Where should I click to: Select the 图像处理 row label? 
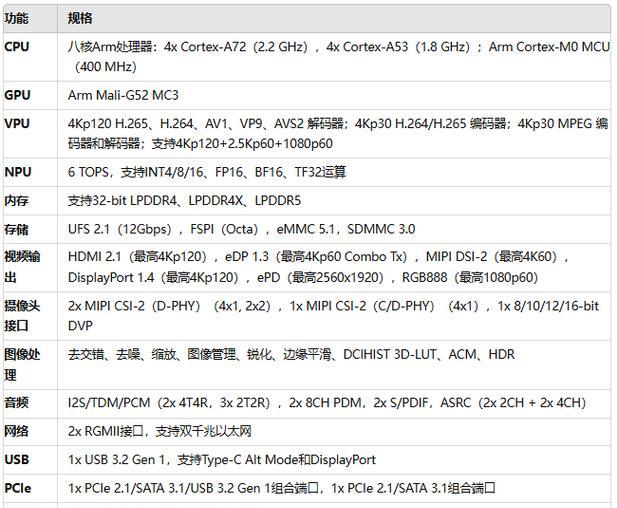(22, 364)
